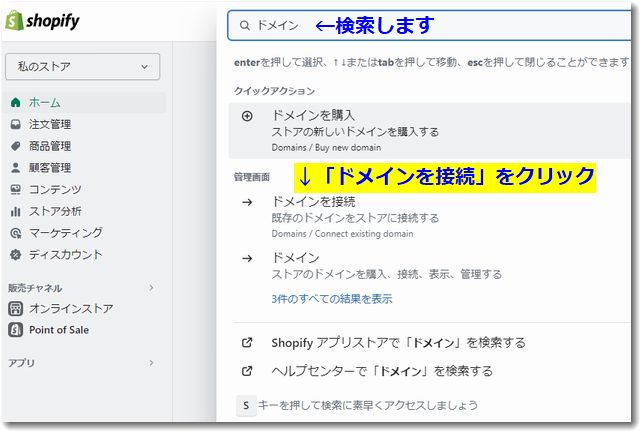Select コンテンツ menu label
640x431 pixels.
coord(55,189)
